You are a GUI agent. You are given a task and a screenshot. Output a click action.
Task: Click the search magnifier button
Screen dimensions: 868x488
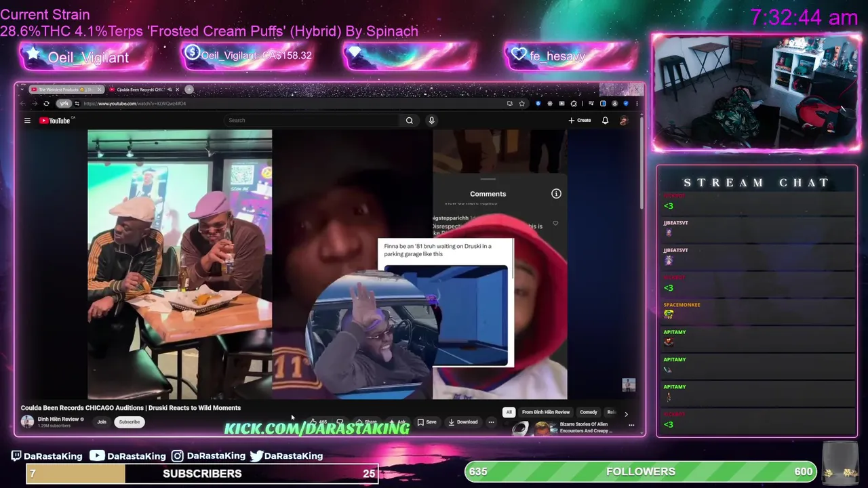point(410,121)
